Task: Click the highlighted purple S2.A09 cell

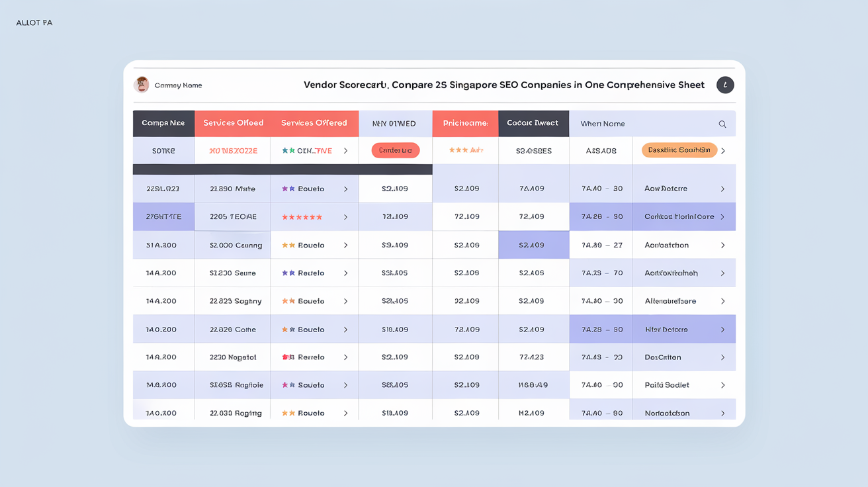Action: (x=533, y=245)
